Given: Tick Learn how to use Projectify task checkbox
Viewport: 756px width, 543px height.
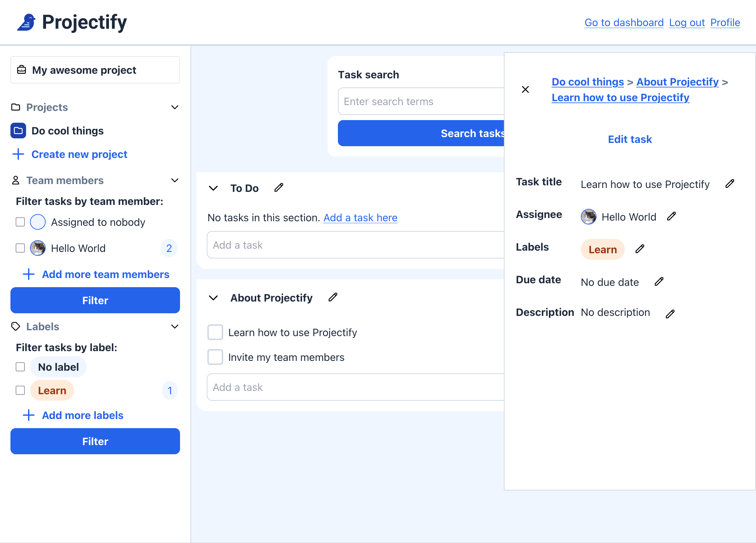Looking at the screenshot, I should (x=215, y=332).
